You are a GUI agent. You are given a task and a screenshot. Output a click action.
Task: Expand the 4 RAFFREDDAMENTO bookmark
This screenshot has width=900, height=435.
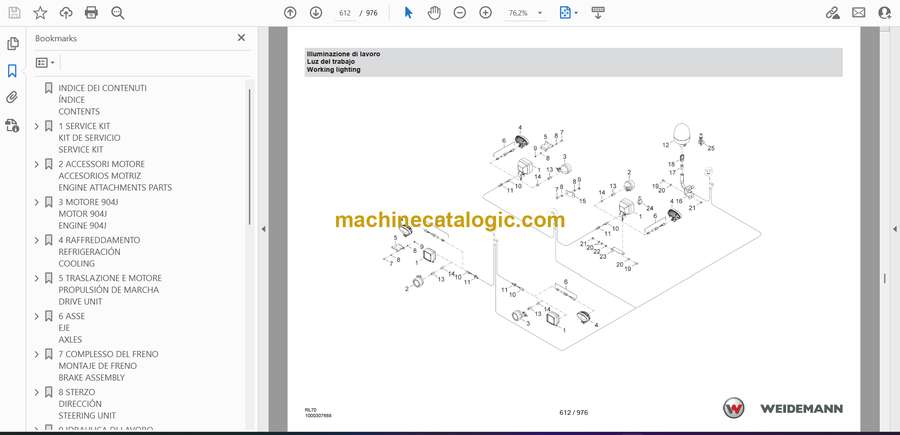tap(37, 240)
